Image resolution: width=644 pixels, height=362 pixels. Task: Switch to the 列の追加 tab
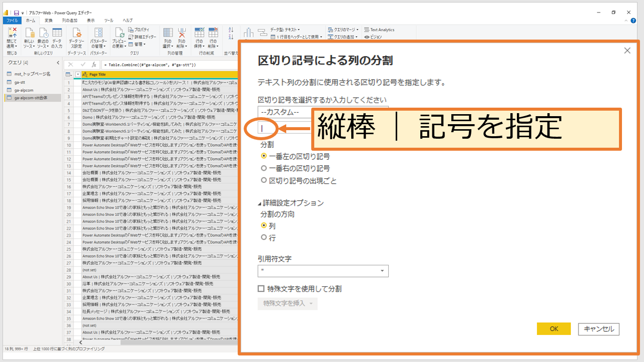pos(70,21)
